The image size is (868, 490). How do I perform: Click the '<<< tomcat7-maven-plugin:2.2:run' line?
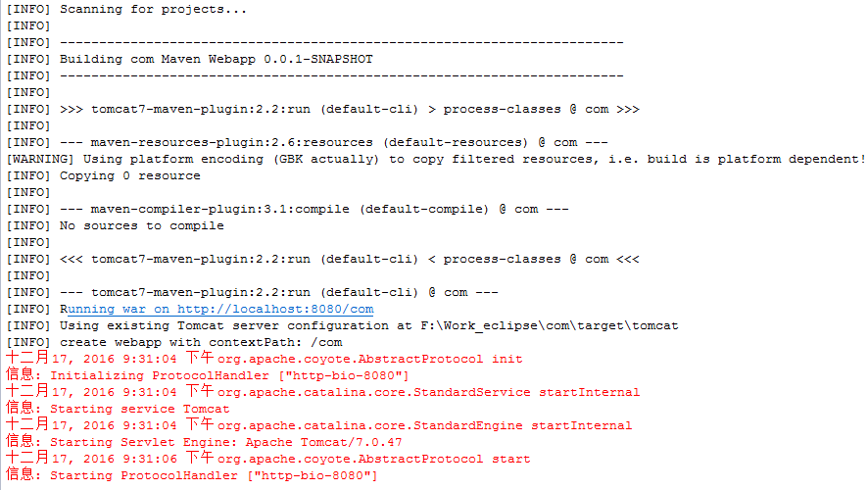(322, 259)
